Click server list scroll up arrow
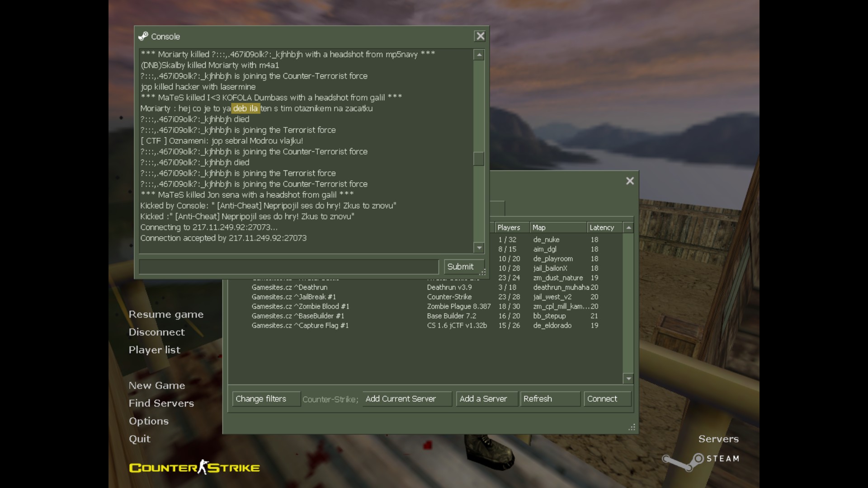Image resolution: width=868 pixels, height=488 pixels. click(x=628, y=227)
